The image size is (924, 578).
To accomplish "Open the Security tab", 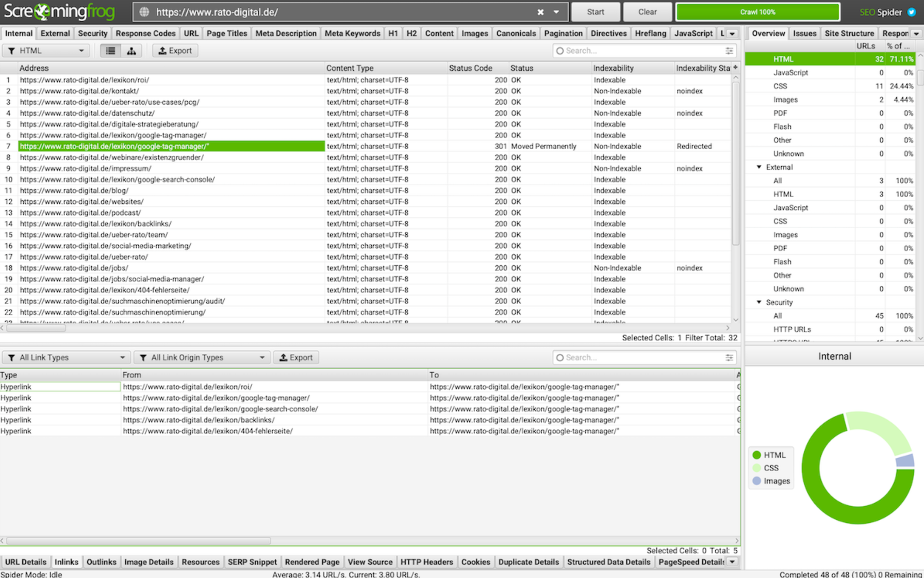I will point(93,33).
